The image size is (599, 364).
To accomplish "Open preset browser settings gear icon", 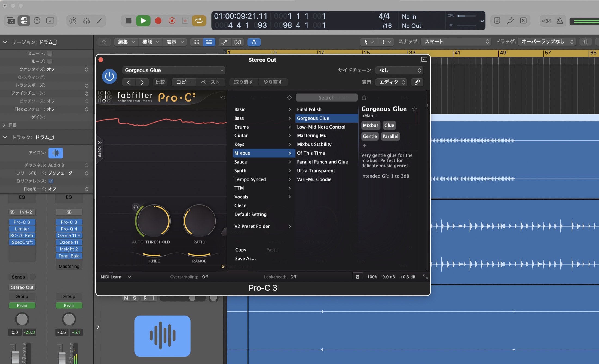I will click(289, 97).
